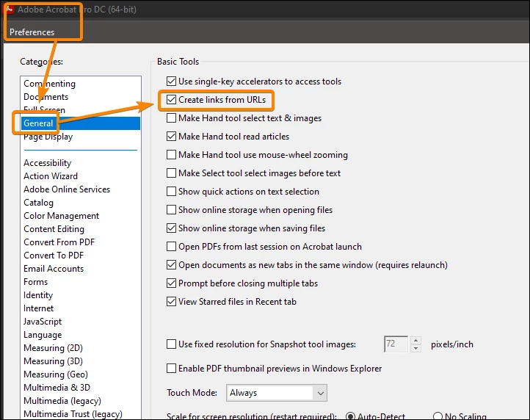The width and height of the screenshot is (530, 420).
Task: Check Show online storage when opening files
Action: (171, 210)
